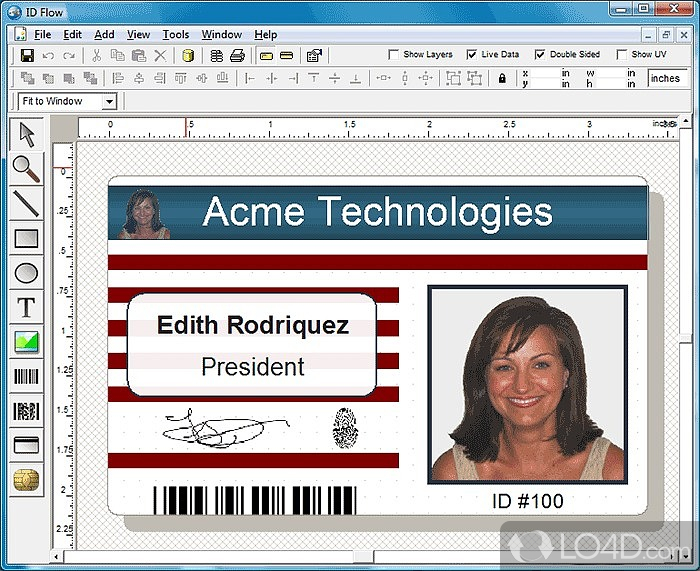The height and width of the screenshot is (571, 700).
Task: Open the yellow database cylinder icon
Action: tap(188, 55)
